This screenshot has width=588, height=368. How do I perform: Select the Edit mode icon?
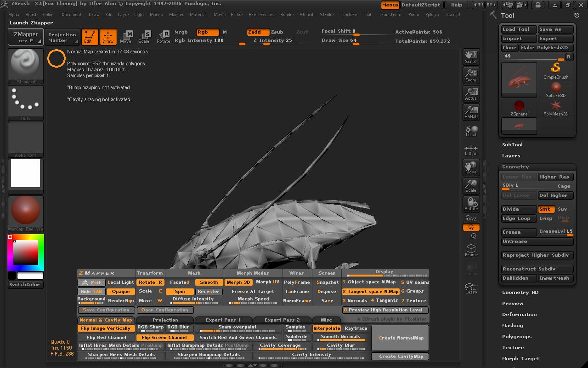pos(90,37)
